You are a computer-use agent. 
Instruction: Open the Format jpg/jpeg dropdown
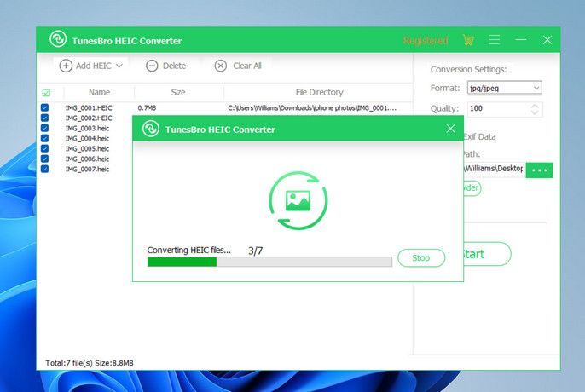[x=505, y=88]
